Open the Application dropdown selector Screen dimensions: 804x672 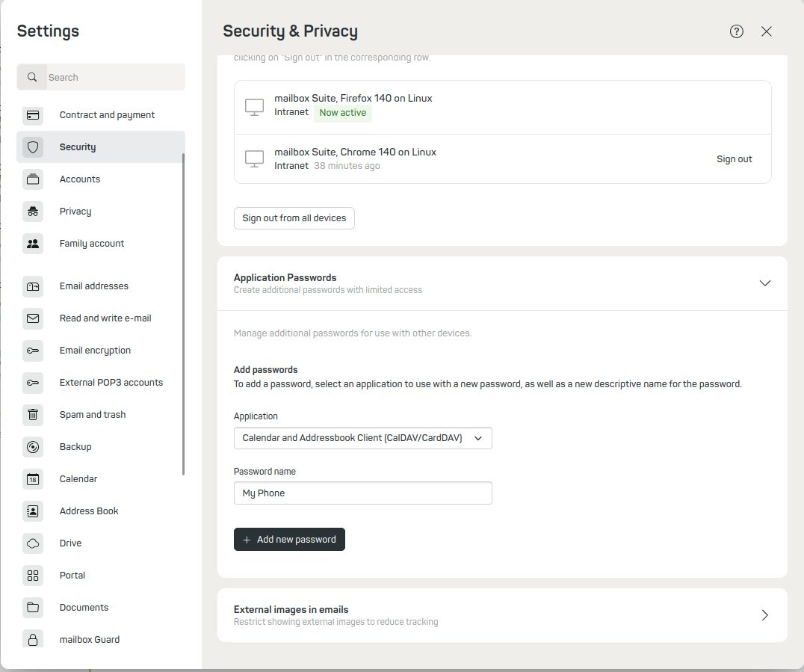point(362,438)
